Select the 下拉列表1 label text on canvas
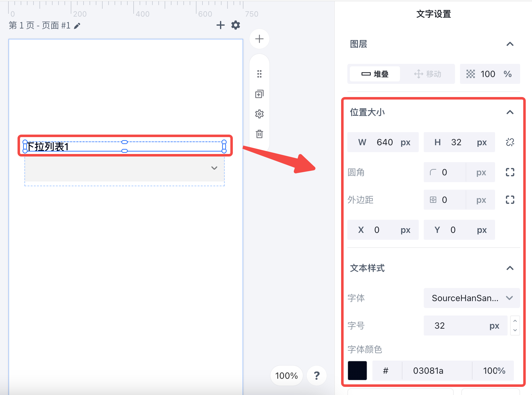532x395 pixels. [x=48, y=146]
